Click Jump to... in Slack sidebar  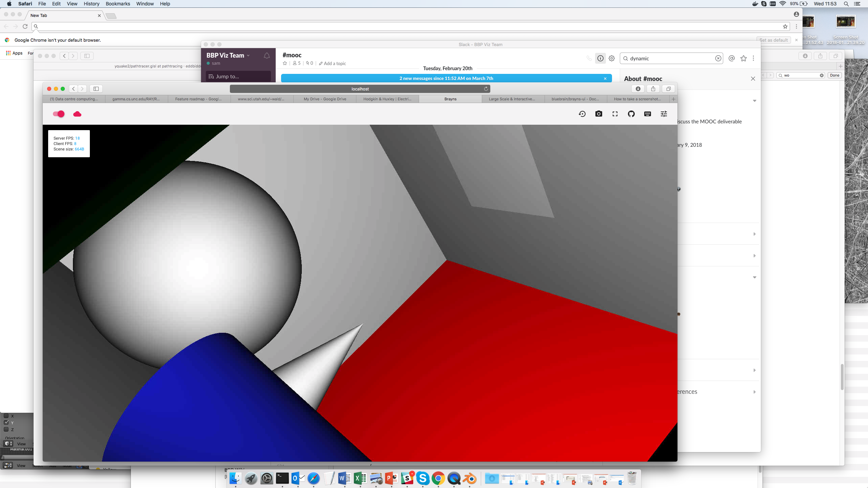[238, 76]
